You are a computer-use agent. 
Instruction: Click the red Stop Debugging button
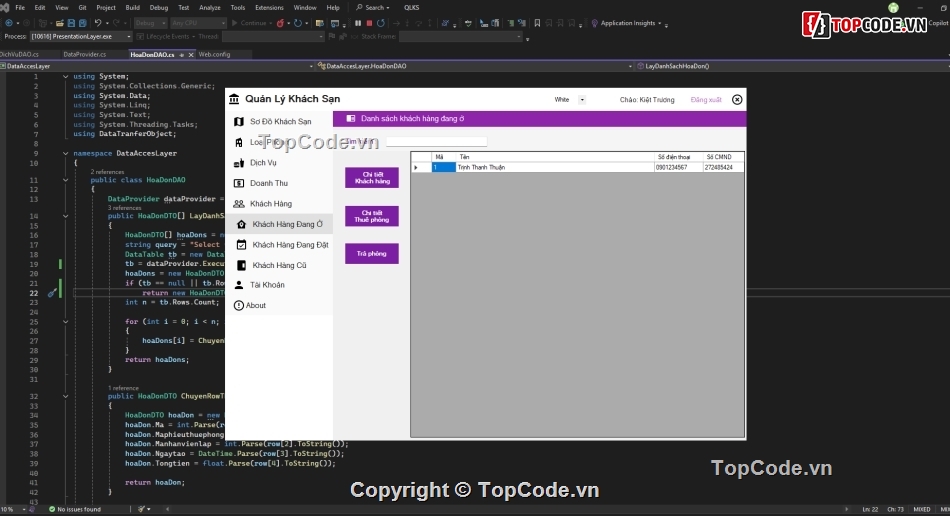(x=369, y=22)
